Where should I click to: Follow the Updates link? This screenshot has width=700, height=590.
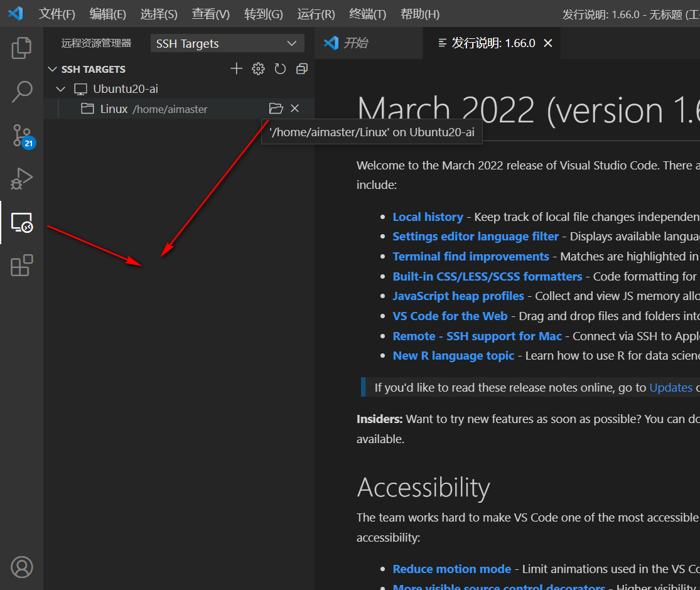point(670,388)
